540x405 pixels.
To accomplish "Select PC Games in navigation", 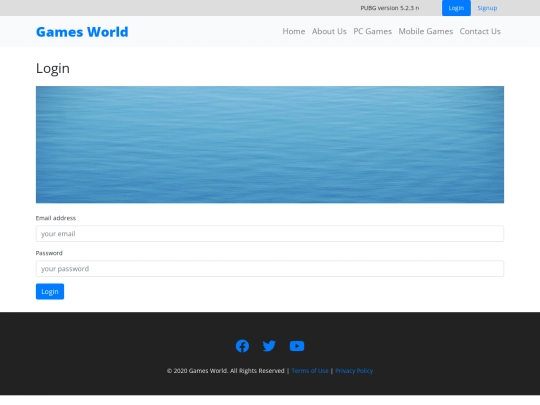I will [x=373, y=31].
